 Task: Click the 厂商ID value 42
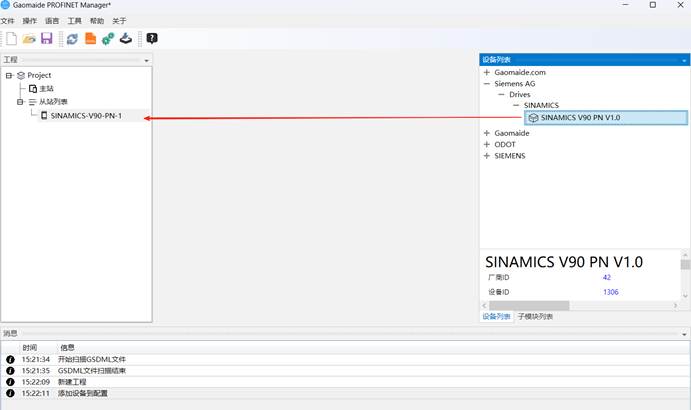[x=607, y=277]
